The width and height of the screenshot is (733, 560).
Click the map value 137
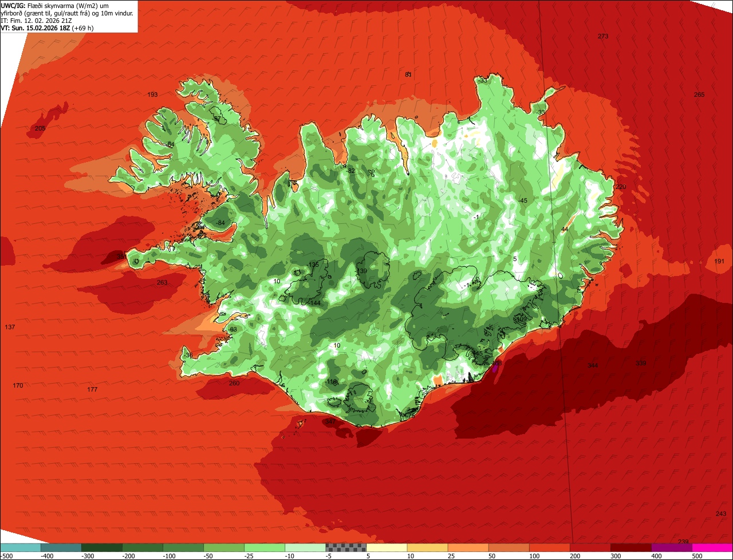point(10,327)
